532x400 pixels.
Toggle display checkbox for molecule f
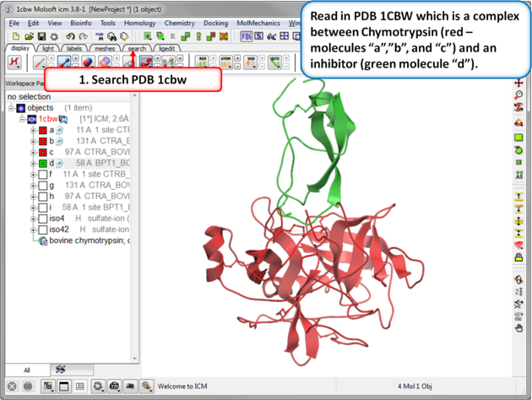[42, 175]
